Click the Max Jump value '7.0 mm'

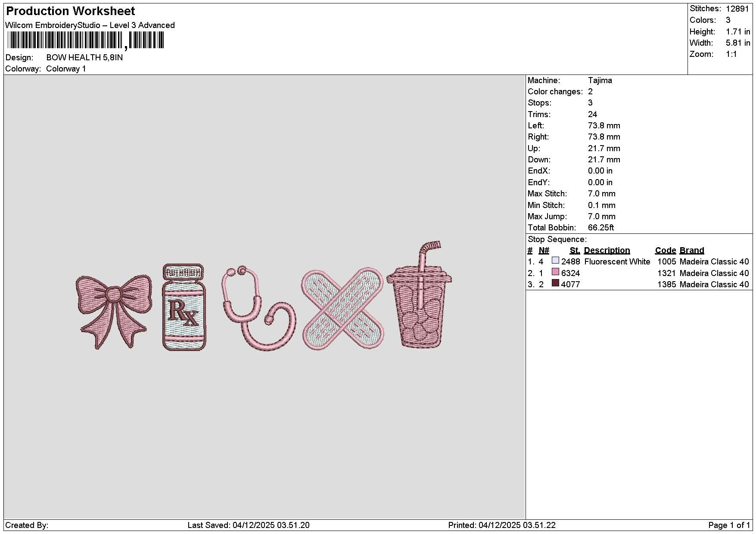click(x=601, y=217)
